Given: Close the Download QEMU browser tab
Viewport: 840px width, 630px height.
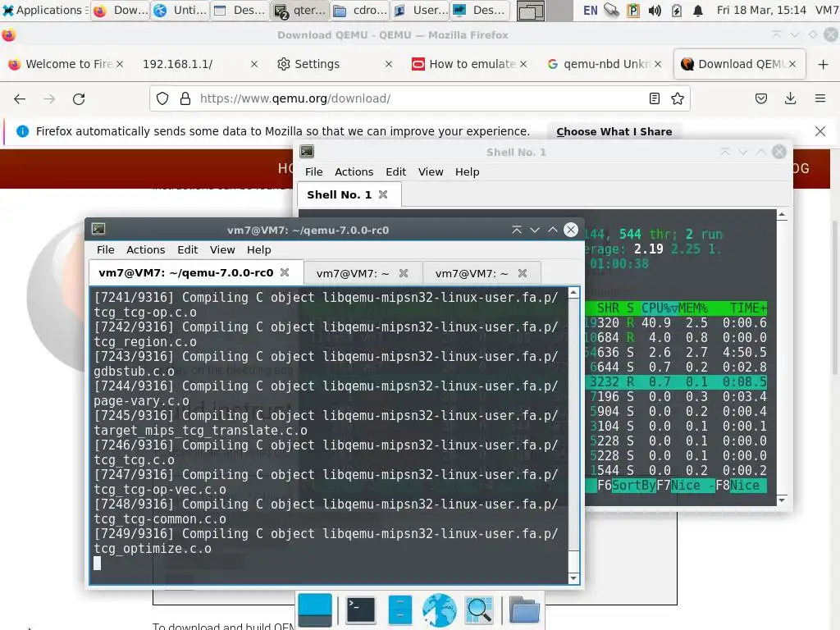Looking at the screenshot, I should (x=792, y=64).
